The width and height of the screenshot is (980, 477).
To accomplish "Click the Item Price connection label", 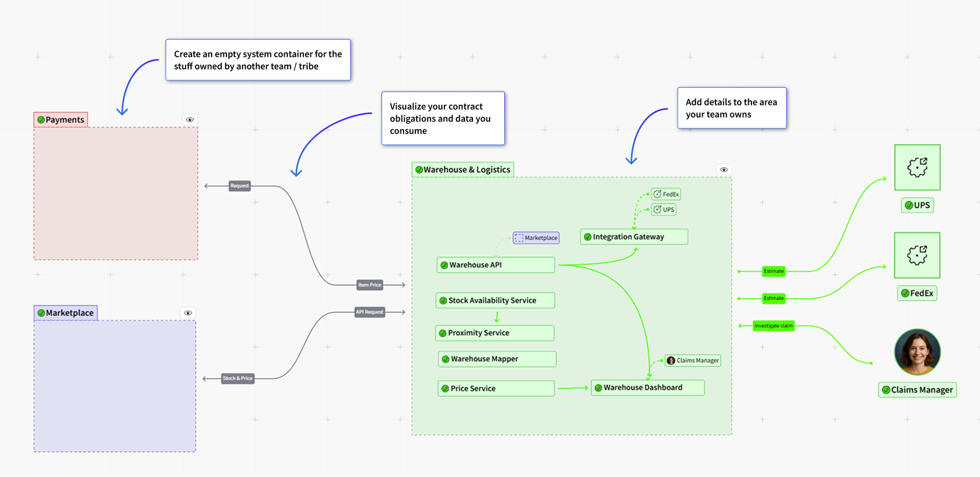I will point(370,285).
